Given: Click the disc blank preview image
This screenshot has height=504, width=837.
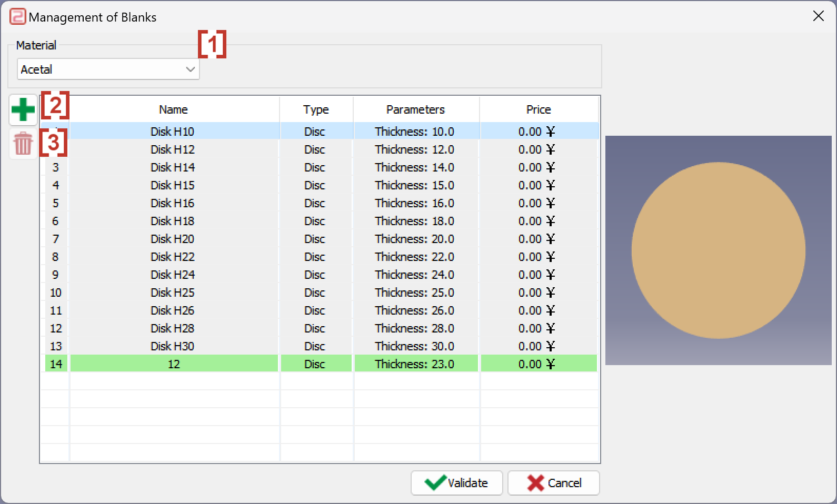Looking at the screenshot, I should (719, 250).
